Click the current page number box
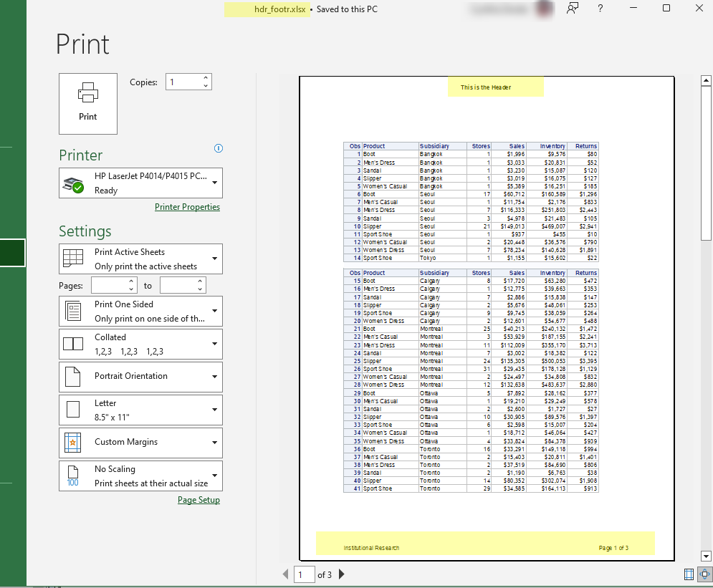Image resolution: width=713 pixels, height=588 pixels. click(304, 574)
